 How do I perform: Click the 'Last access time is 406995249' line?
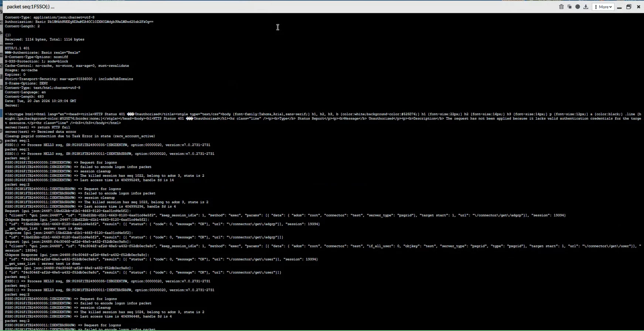[x=89, y=180]
